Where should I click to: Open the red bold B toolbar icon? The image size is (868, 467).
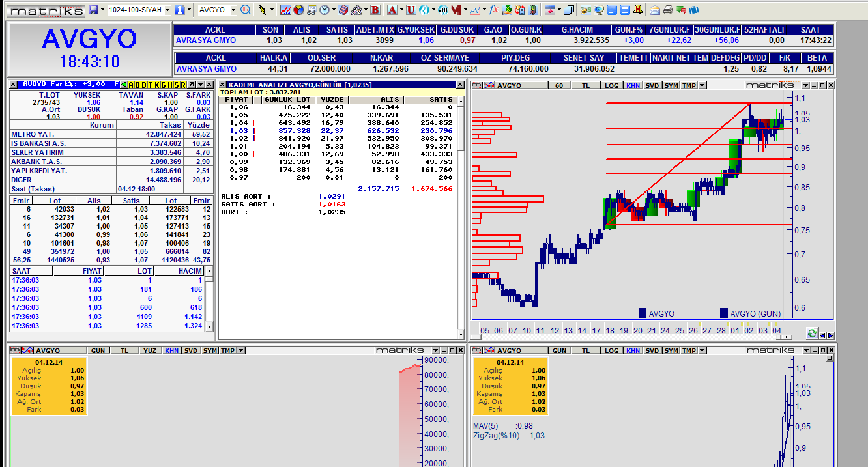point(374,10)
